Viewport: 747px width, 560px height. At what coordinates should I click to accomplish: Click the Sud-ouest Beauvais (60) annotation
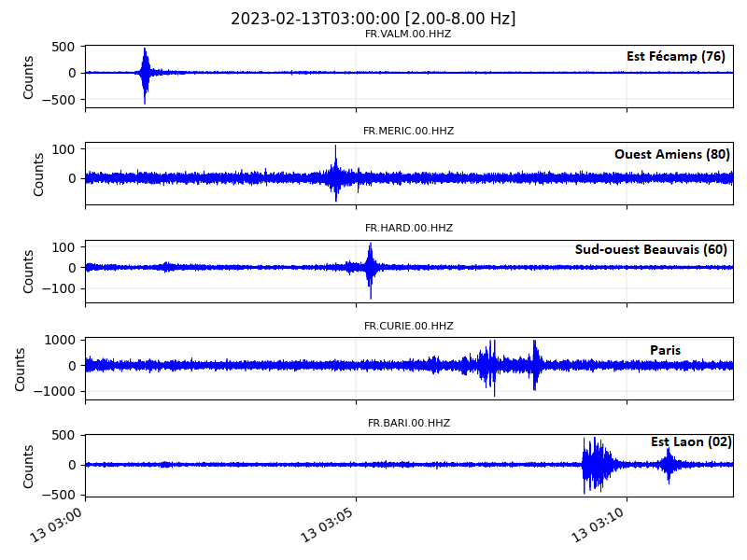pos(651,249)
